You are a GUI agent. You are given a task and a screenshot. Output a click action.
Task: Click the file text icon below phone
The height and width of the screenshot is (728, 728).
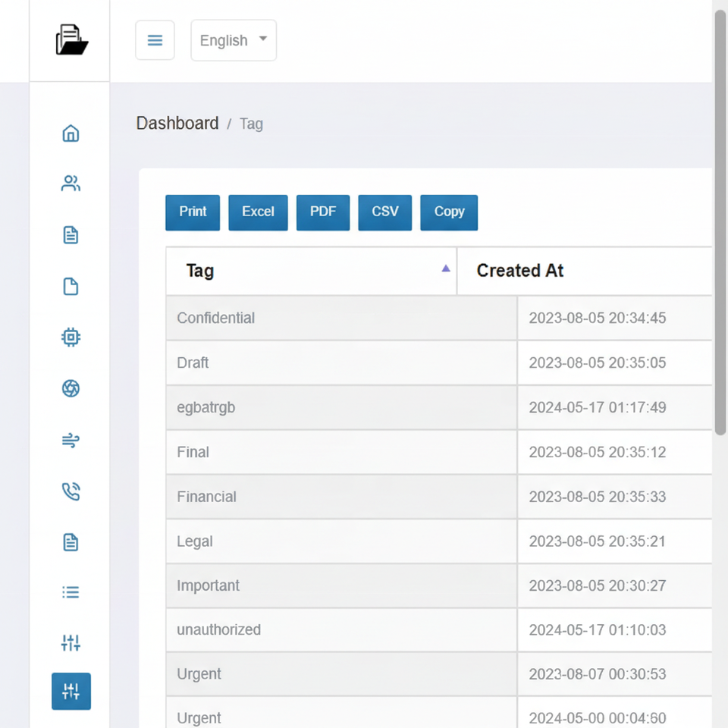pyautogui.click(x=71, y=542)
